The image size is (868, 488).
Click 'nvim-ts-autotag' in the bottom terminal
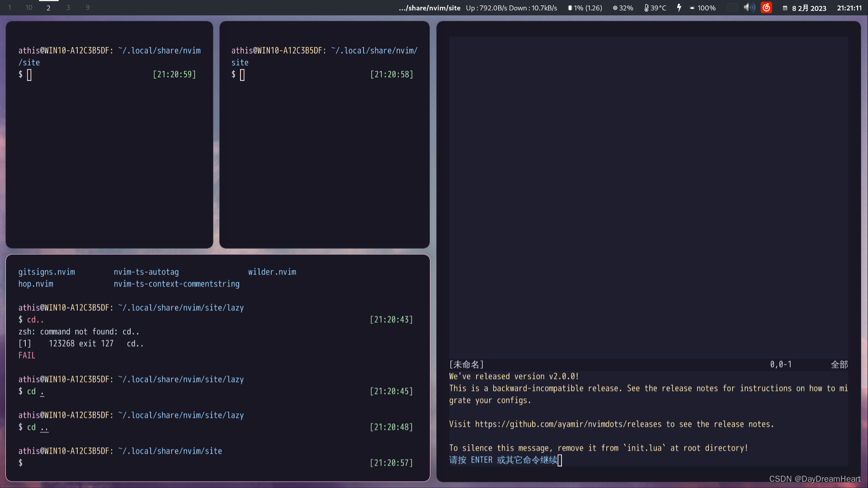pyautogui.click(x=146, y=272)
